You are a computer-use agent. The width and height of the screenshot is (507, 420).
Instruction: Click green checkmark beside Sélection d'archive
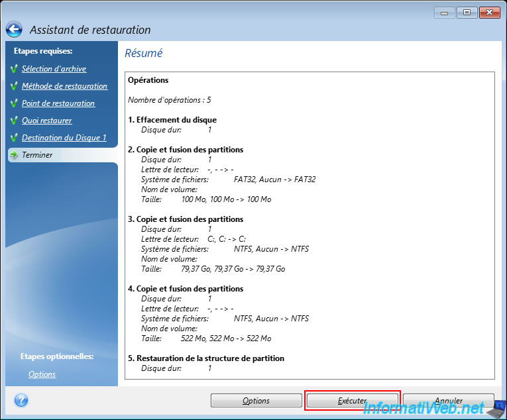[14, 69]
